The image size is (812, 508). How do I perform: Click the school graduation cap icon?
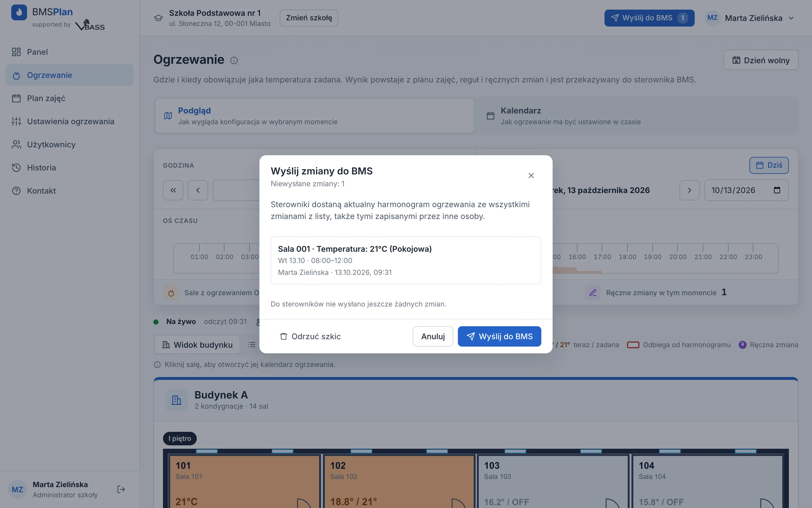pos(158,18)
